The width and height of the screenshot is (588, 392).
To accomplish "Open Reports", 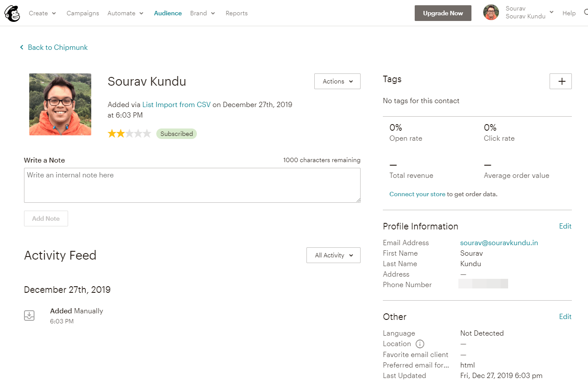I will pos(237,13).
